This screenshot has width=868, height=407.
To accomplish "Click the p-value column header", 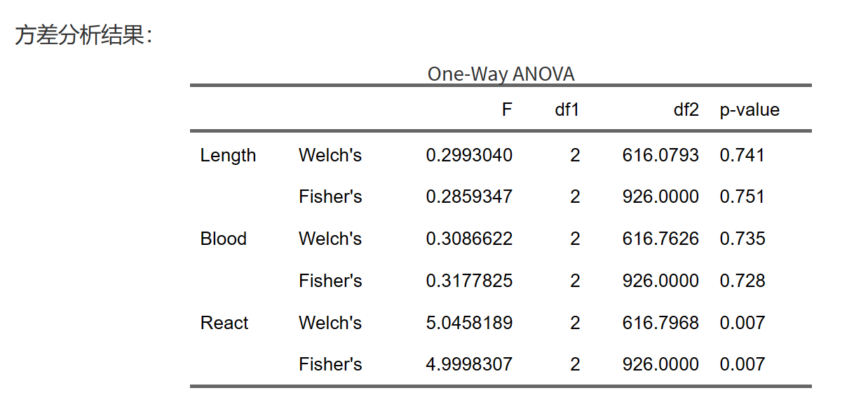I will pos(750,110).
